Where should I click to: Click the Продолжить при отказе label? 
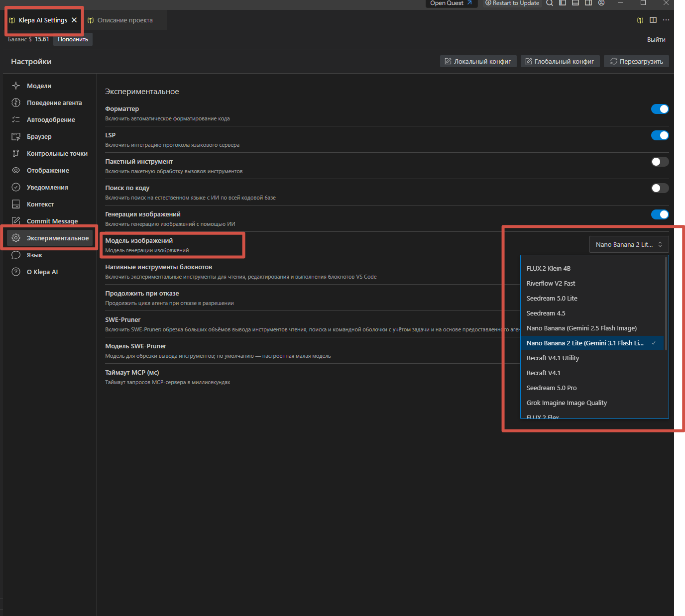point(142,294)
